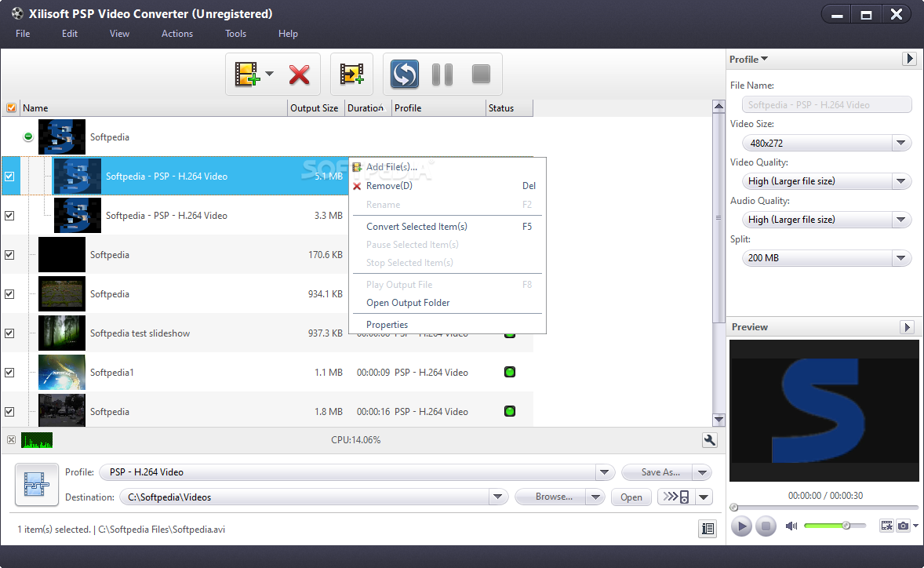Close the CPU usage graph with X icon
The image size is (924, 568).
(11, 440)
